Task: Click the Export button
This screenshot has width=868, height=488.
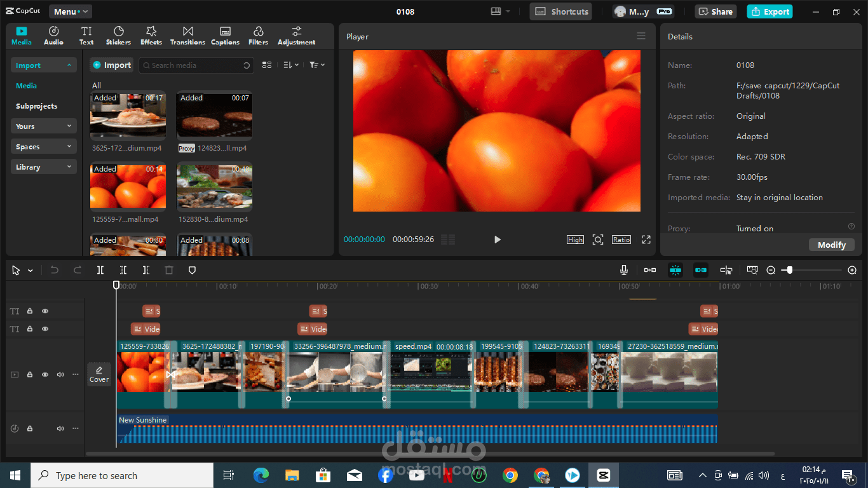Action: pos(770,11)
